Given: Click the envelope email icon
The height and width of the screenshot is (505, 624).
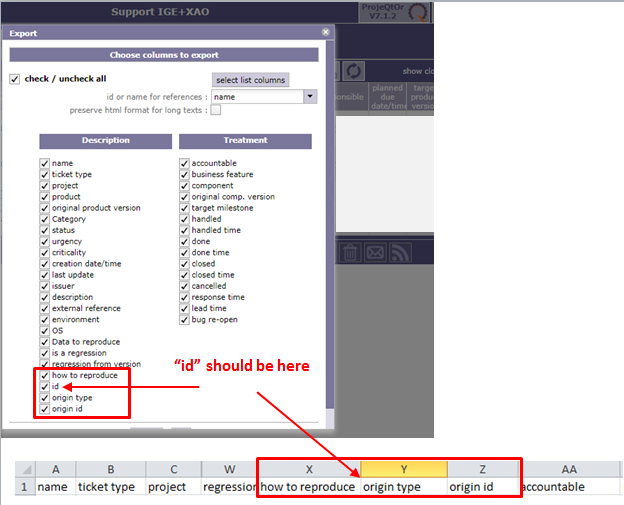Looking at the screenshot, I should tap(376, 253).
